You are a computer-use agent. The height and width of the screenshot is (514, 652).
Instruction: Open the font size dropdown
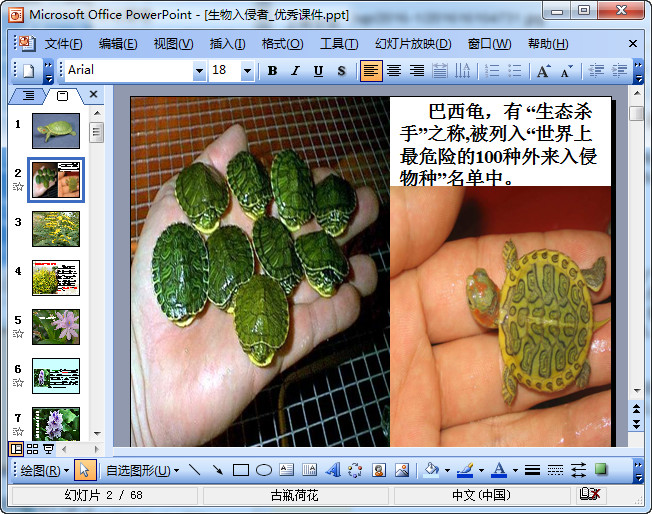247,71
